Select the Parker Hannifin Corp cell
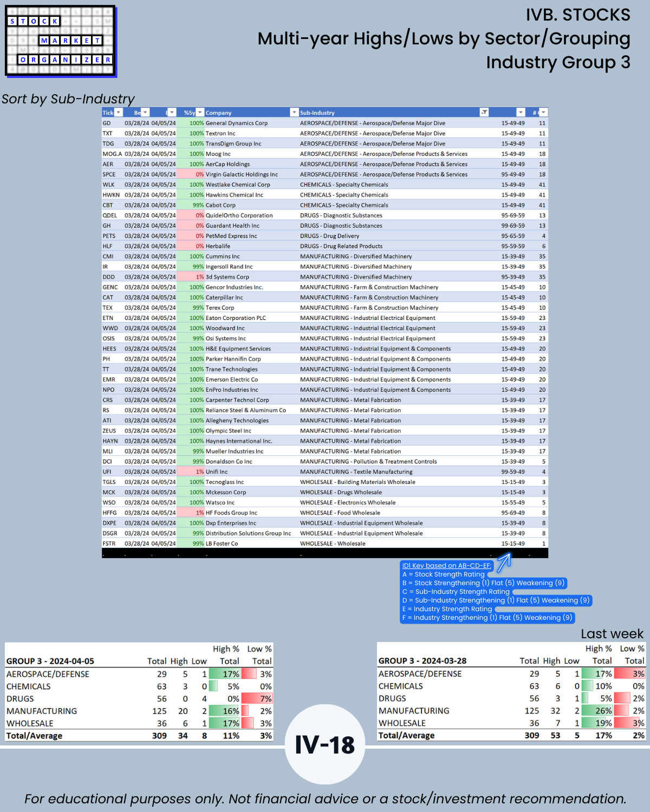Viewport: 650px width, 812px height. point(233,359)
